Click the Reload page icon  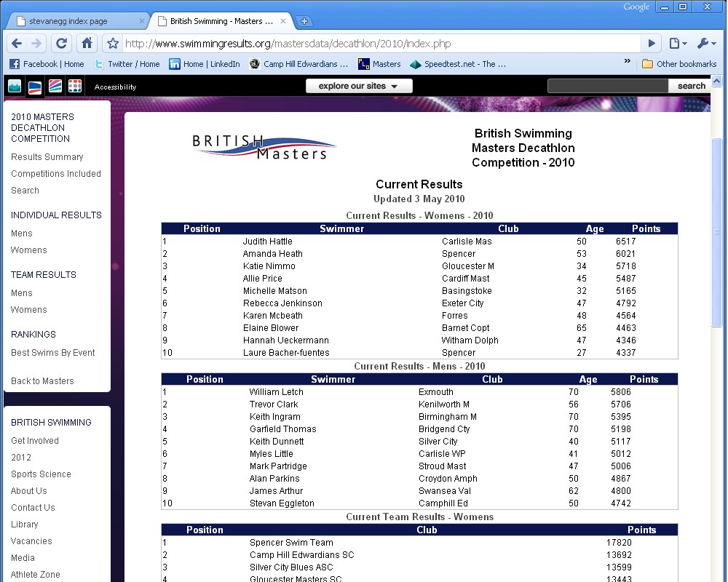(x=62, y=43)
